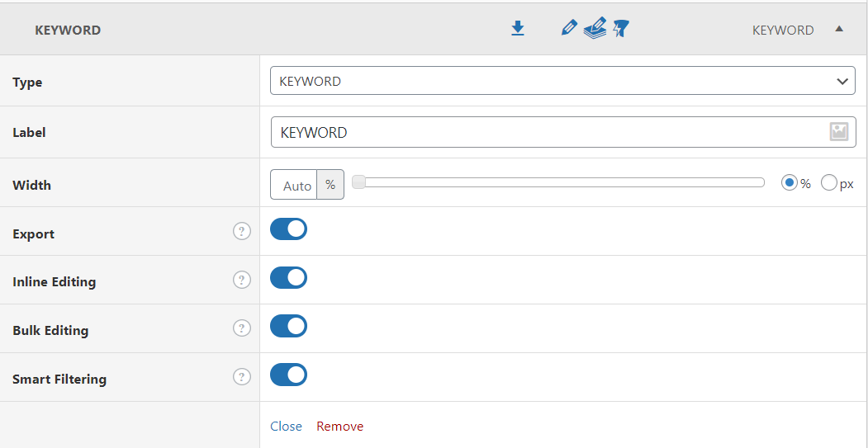Screen dimensions: 868x448
Task: Click the inline editing pencil icon
Action: pyautogui.click(x=568, y=30)
